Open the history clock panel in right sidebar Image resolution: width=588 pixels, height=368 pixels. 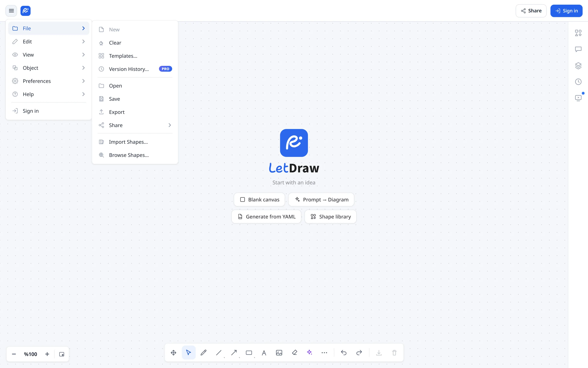pos(578,82)
